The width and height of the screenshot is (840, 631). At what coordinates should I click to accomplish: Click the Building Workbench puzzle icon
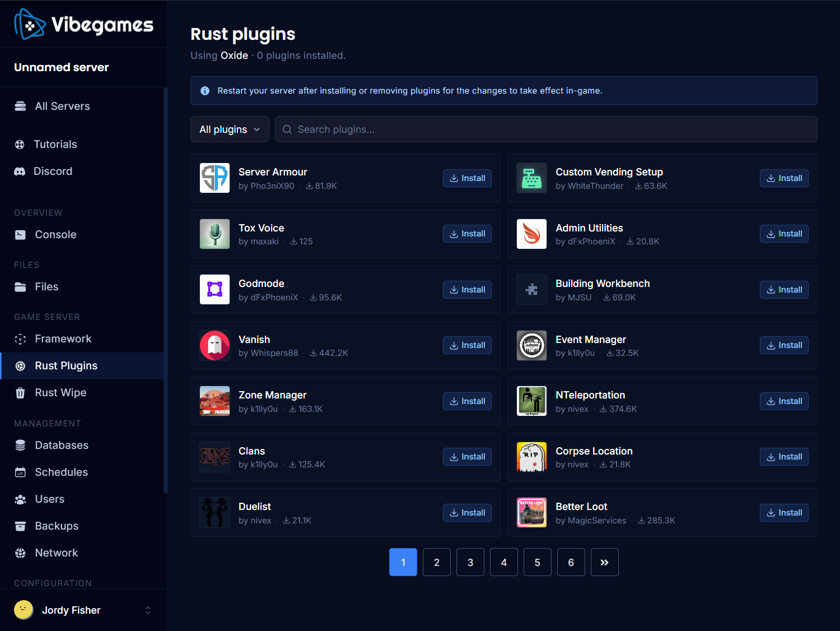(531, 289)
